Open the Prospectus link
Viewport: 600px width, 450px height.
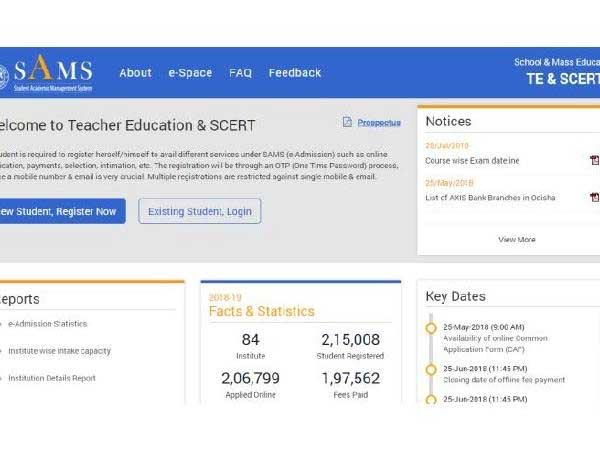pyautogui.click(x=379, y=122)
